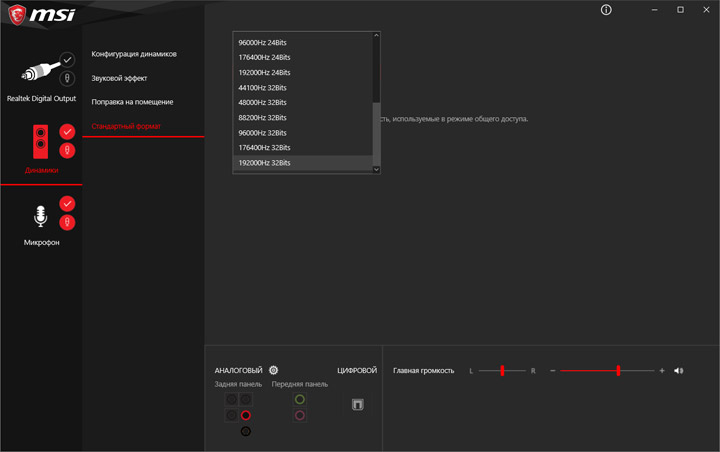720x452 pixels.
Task: Toggle default communication device for Микрофон
Action: [x=67, y=222]
